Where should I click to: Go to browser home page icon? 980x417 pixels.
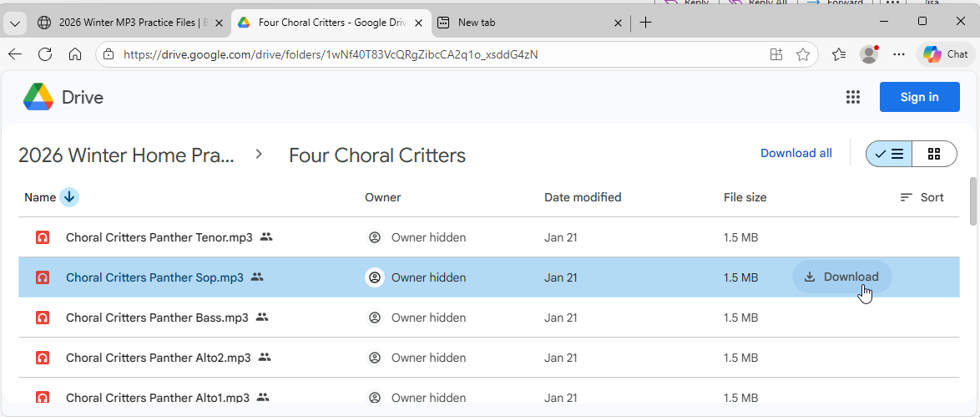coord(75,54)
